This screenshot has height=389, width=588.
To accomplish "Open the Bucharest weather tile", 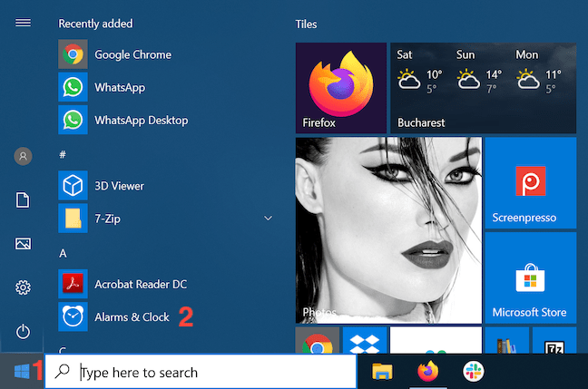I will pos(484,88).
